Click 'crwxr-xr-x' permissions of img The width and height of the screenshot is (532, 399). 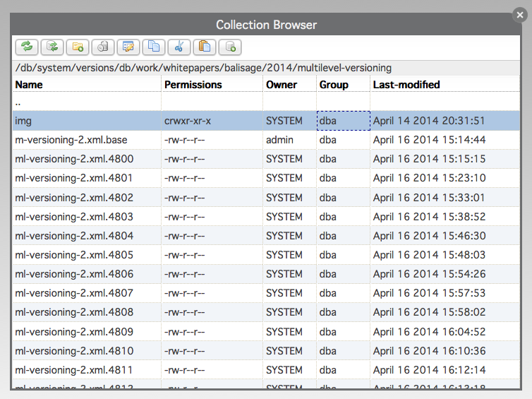point(188,121)
